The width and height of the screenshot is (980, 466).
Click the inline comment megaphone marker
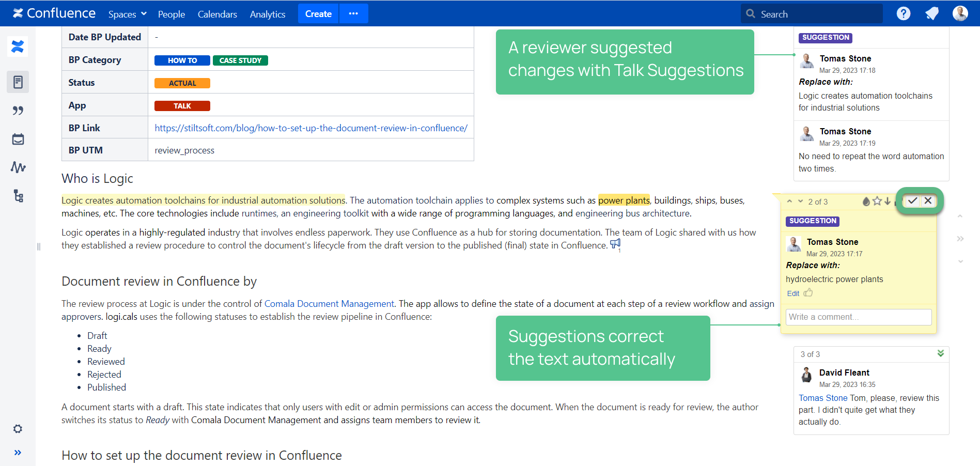(615, 243)
